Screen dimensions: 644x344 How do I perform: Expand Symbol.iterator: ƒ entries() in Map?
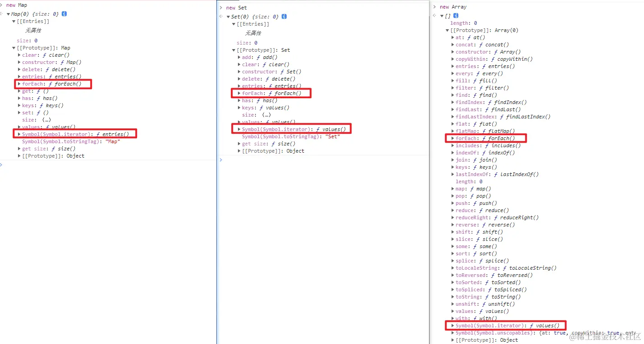[x=19, y=134]
